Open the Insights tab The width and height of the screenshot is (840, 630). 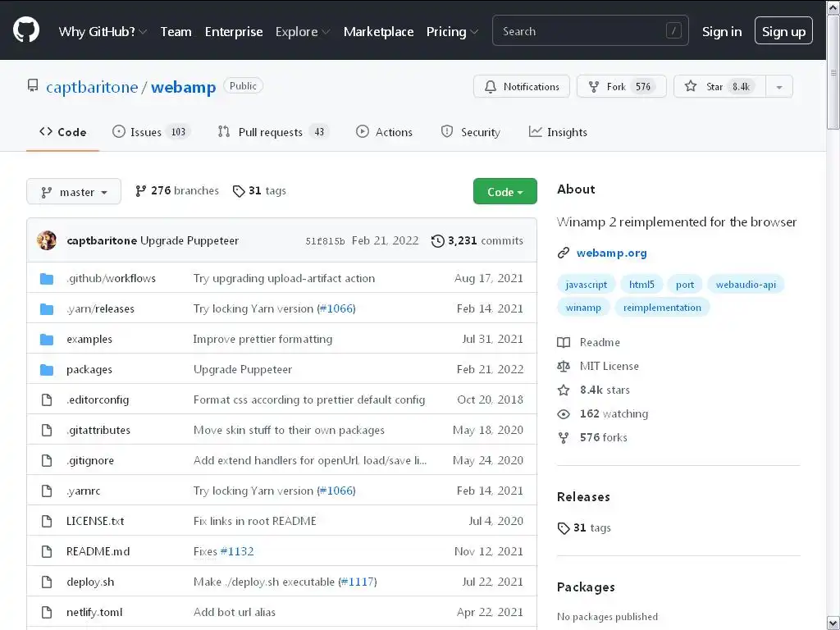tap(558, 132)
